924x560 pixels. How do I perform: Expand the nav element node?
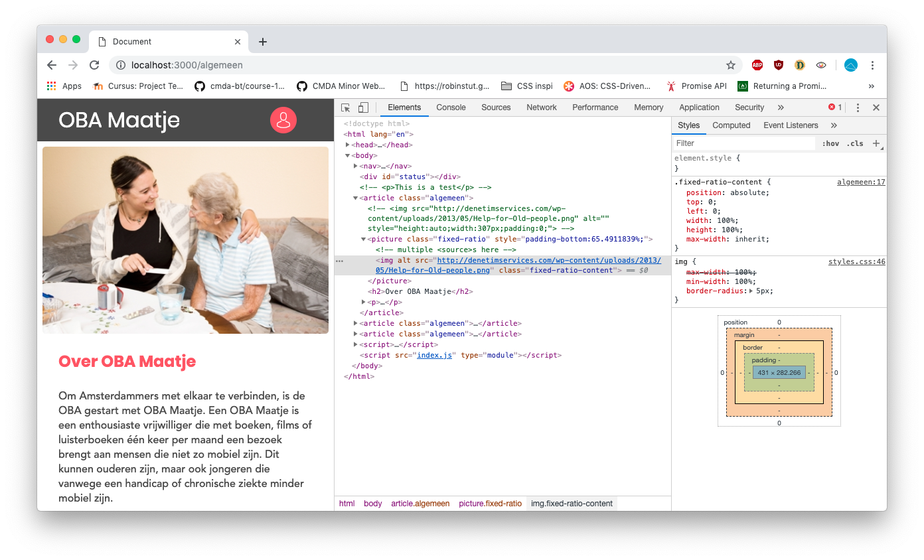(356, 166)
